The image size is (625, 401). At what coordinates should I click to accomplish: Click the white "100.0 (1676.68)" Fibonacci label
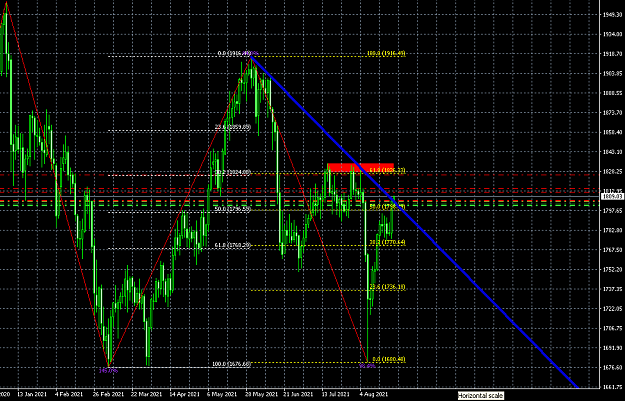[x=232, y=364]
